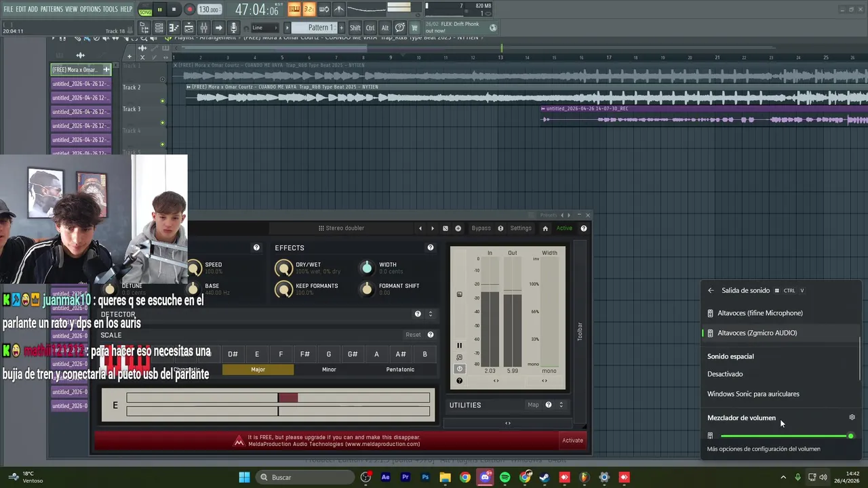
Task: Open the TOOLS menu
Action: click(x=111, y=9)
